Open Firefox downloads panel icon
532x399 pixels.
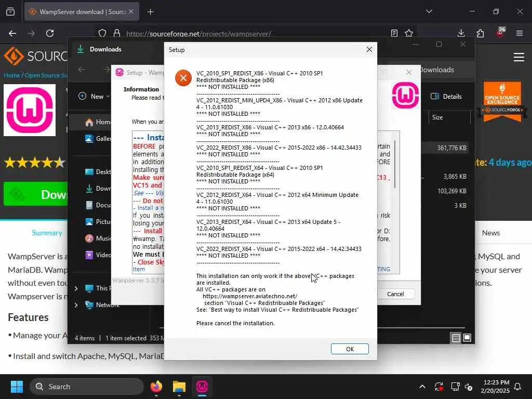pyautogui.click(x=461, y=33)
